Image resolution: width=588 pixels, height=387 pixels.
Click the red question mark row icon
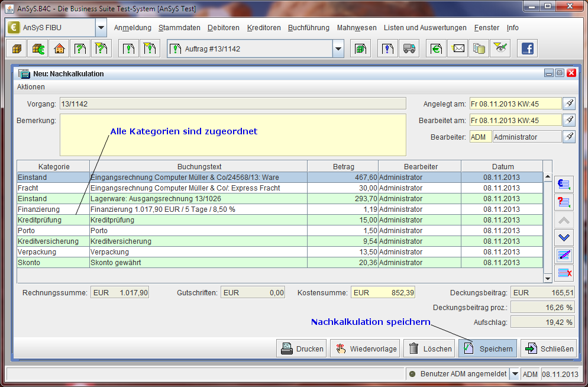(x=564, y=202)
